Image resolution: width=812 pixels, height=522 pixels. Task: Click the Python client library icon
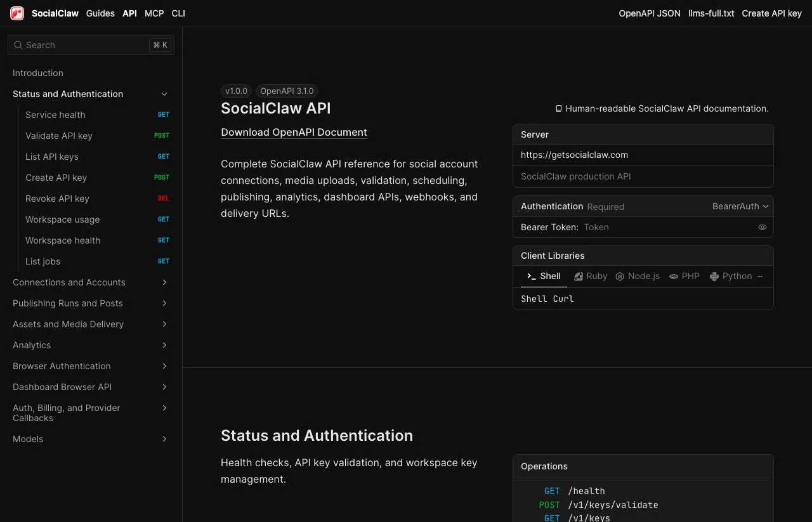point(714,277)
